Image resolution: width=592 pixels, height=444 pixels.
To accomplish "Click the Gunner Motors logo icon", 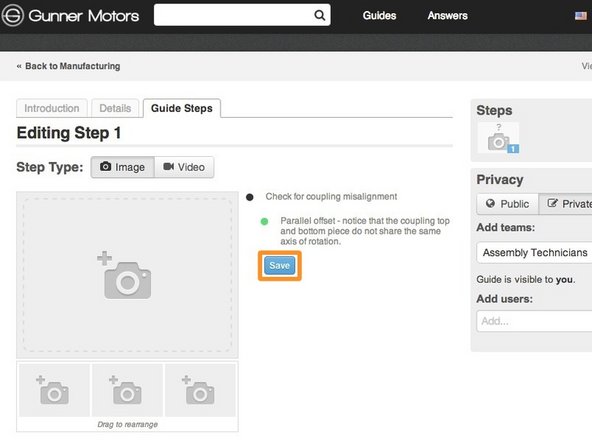I will click(12, 15).
